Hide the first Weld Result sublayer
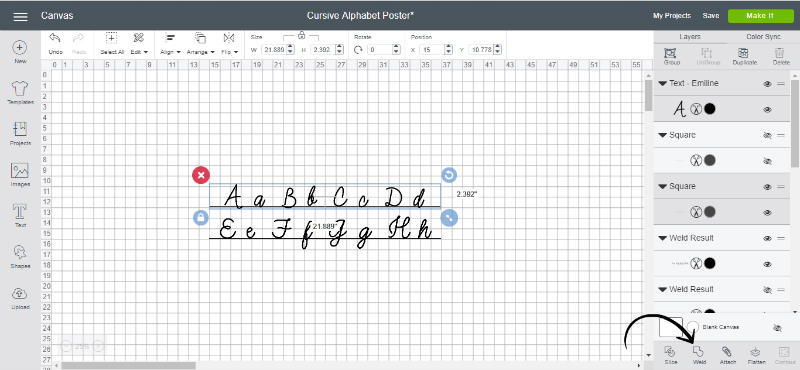Screen dimensions: 800x370 coord(767,264)
